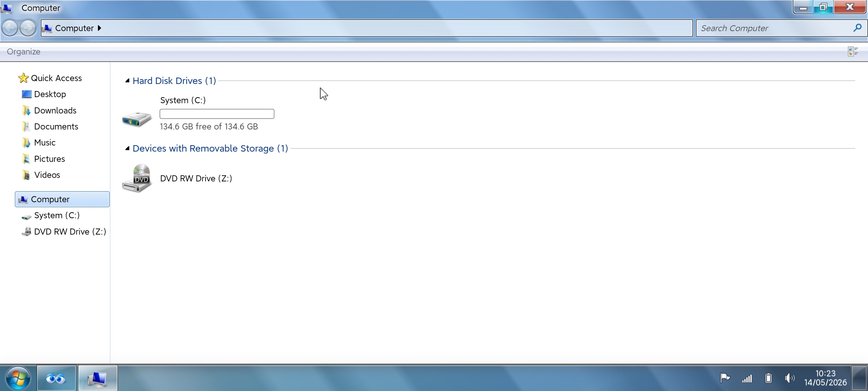Collapse Devices with Removable Storage group
The height and width of the screenshot is (391, 868).
tap(127, 148)
